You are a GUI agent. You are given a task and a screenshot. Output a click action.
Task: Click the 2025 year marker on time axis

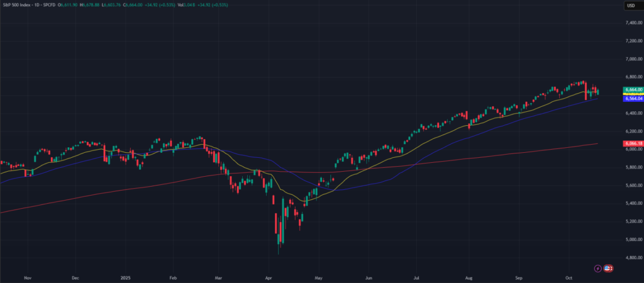point(125,277)
